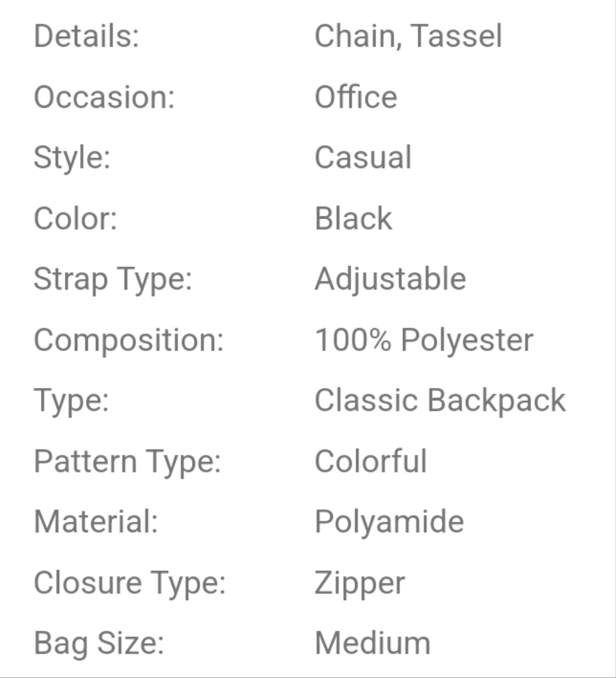Tap the "Polyamide" material value

click(389, 522)
